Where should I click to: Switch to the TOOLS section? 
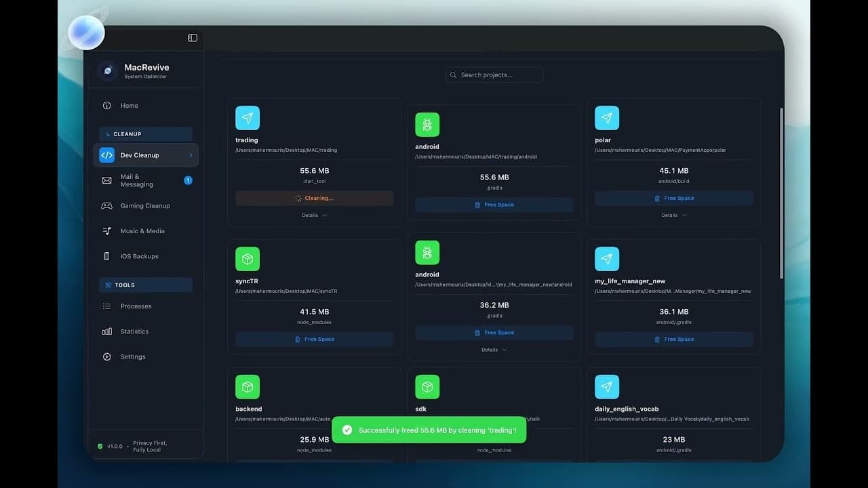click(x=145, y=285)
